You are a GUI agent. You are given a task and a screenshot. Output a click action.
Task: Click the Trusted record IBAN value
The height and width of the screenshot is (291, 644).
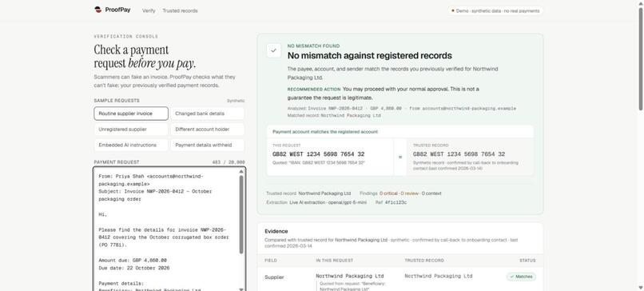tap(459, 154)
